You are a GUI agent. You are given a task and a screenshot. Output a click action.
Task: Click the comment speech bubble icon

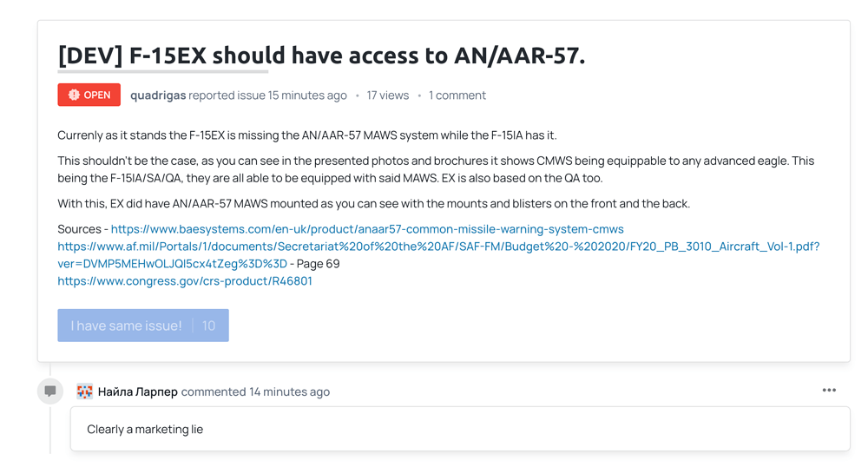click(x=50, y=391)
